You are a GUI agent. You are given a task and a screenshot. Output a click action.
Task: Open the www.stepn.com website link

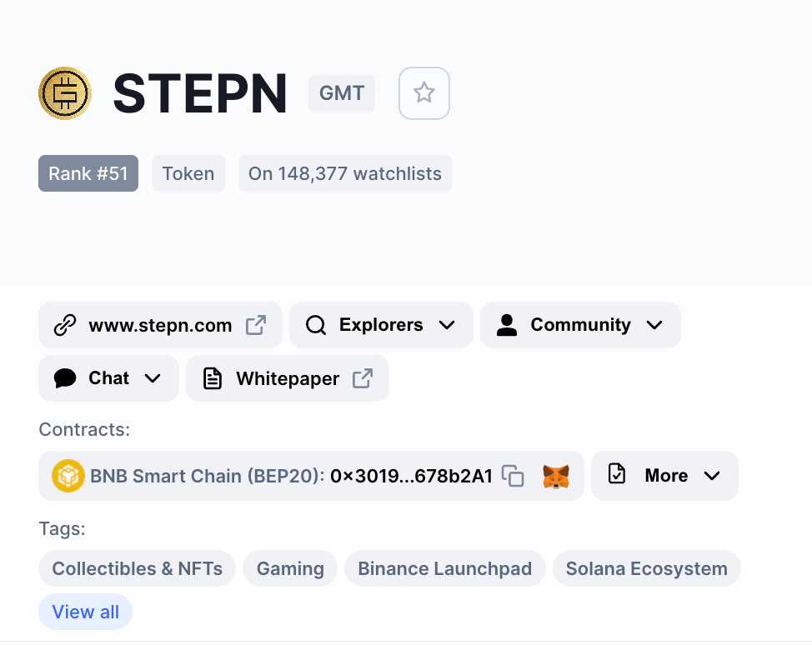[x=161, y=325]
